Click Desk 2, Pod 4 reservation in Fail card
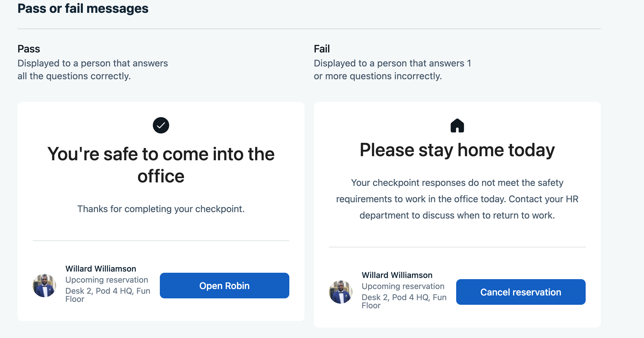Image resolution: width=644 pixels, height=338 pixels. (404, 301)
